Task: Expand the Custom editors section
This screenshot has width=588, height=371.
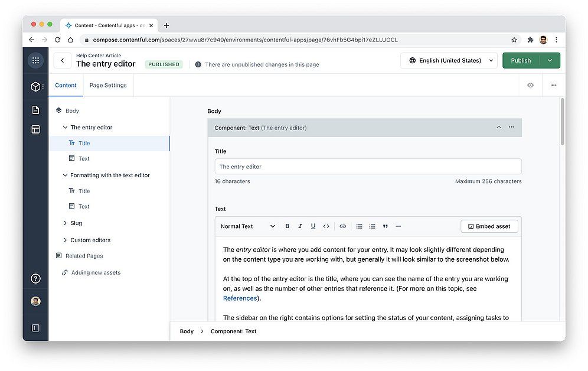Action: [66, 240]
